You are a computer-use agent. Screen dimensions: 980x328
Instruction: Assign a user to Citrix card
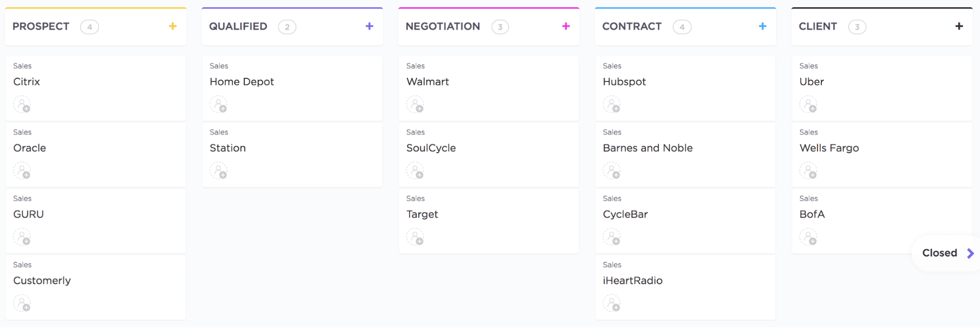coord(22,105)
